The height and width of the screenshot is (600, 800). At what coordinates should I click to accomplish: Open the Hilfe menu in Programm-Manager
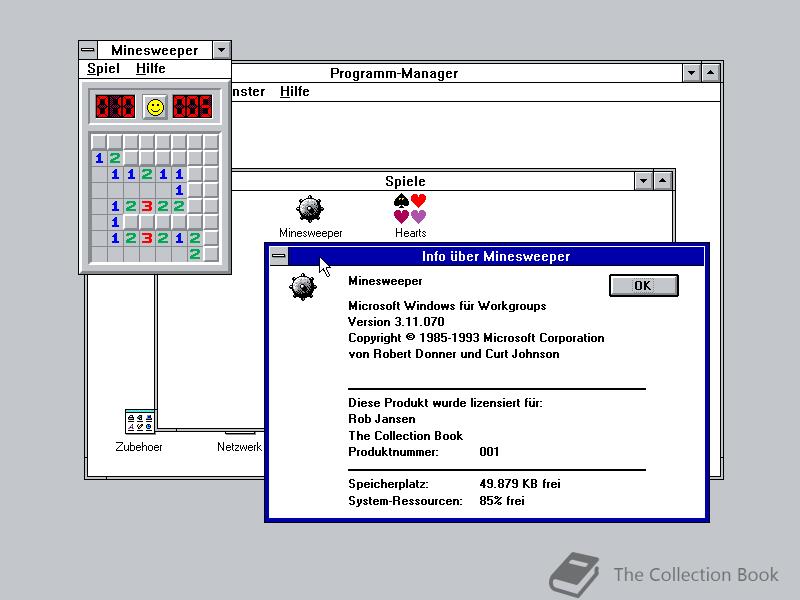click(293, 91)
